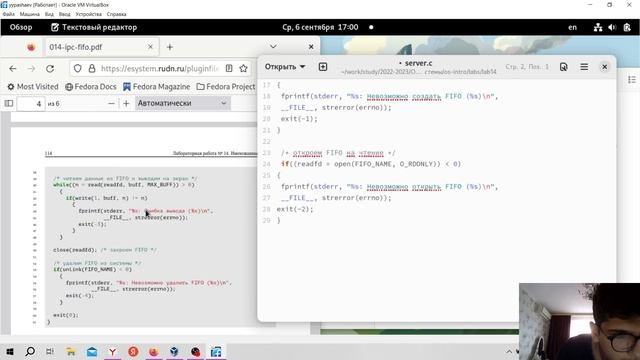
Task: Open the Вид menu in VirtualBox
Action: 49,14
